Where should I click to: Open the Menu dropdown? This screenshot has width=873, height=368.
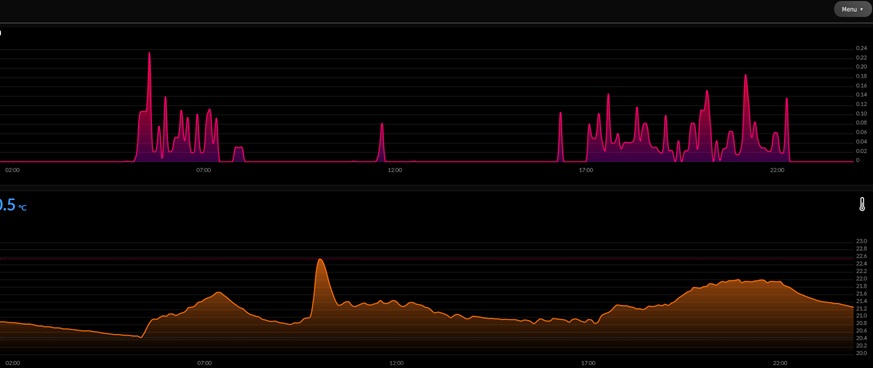coord(852,9)
